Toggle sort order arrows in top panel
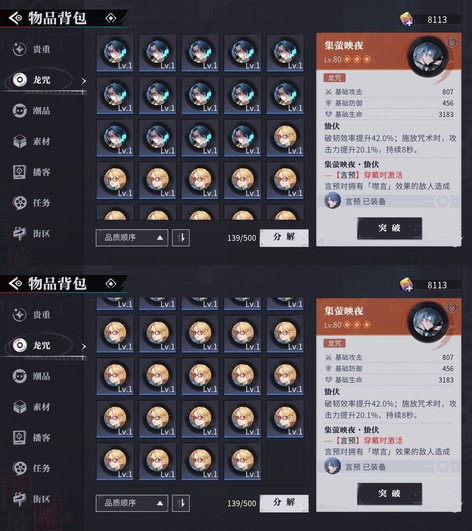This screenshot has width=472, height=531. coord(181,238)
